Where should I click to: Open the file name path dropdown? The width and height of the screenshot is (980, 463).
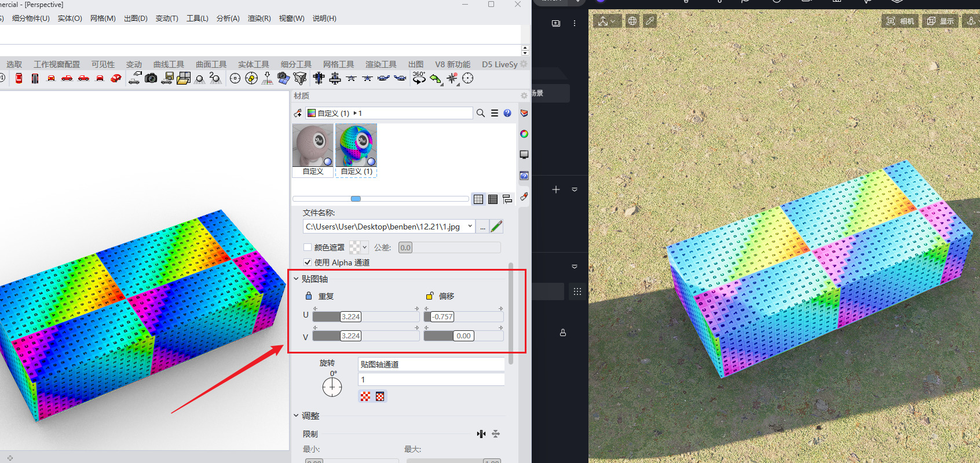tap(470, 227)
